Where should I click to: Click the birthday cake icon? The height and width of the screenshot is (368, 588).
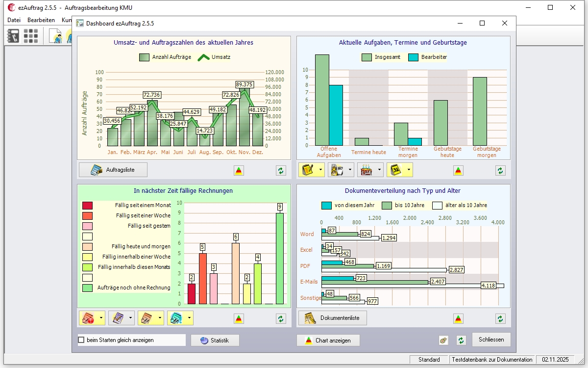point(367,170)
